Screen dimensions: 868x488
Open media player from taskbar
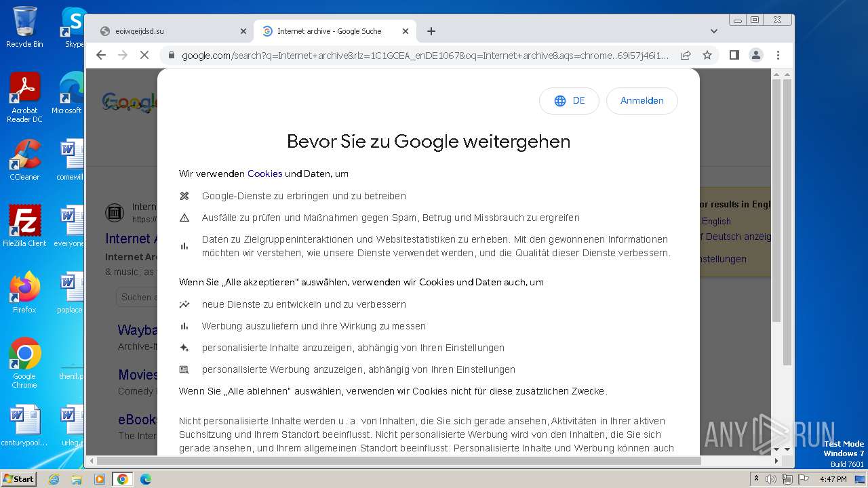(x=100, y=479)
